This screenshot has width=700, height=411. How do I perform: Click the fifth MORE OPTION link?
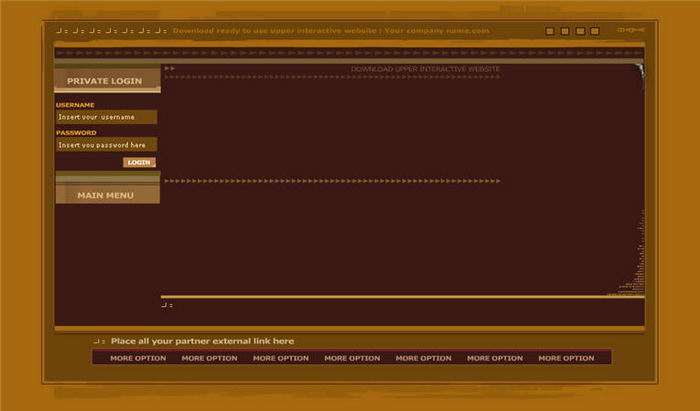[x=423, y=358]
